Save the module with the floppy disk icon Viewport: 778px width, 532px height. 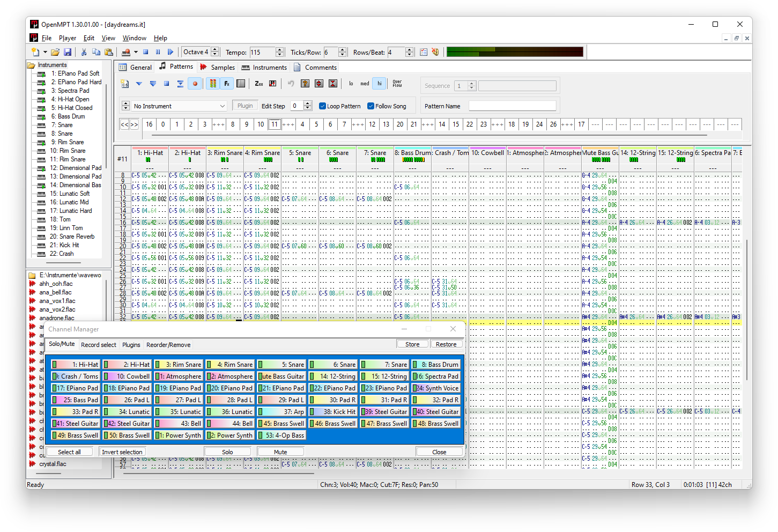tap(68, 52)
